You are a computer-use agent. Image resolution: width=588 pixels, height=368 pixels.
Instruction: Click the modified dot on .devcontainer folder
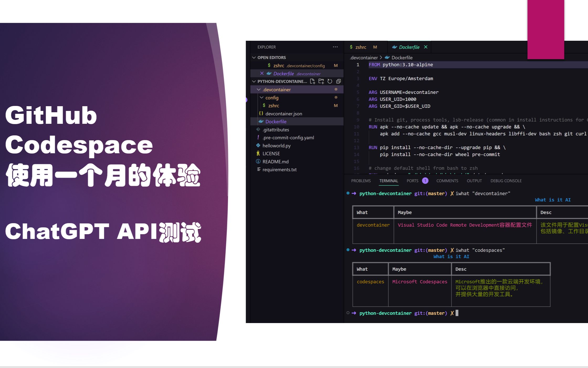click(x=336, y=89)
